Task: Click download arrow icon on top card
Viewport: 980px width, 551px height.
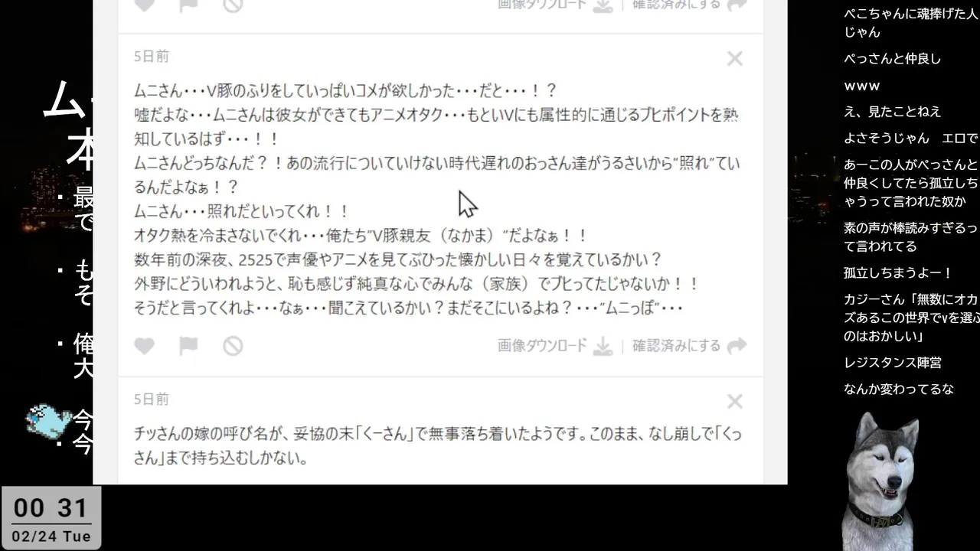Action: 603,5
